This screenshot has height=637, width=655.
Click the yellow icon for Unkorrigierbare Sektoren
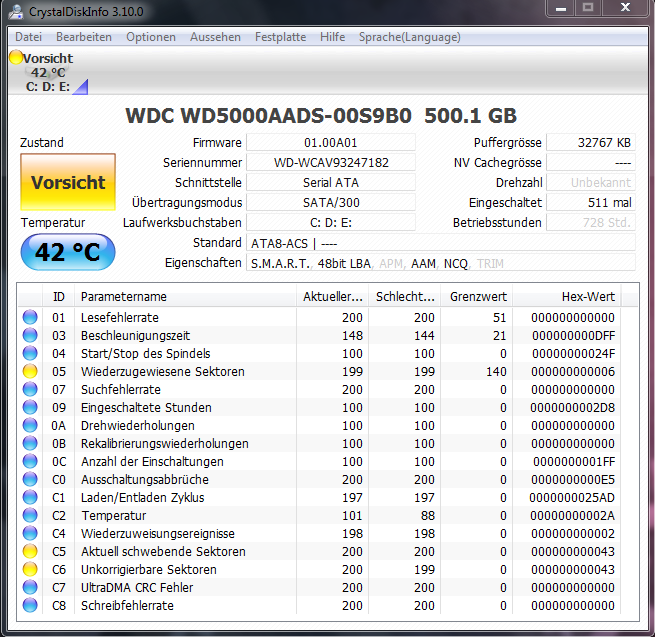30,569
